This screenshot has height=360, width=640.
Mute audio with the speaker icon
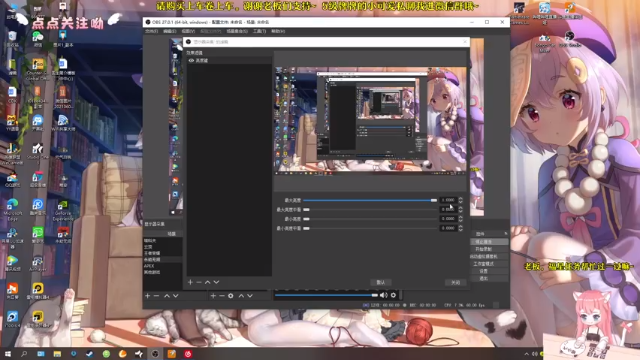pyautogui.click(x=384, y=295)
